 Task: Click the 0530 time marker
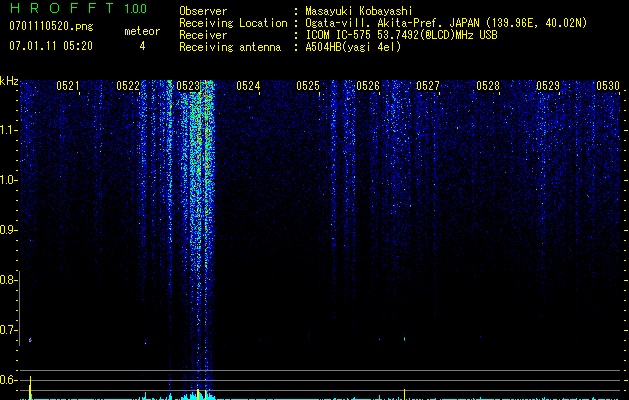[x=608, y=86]
